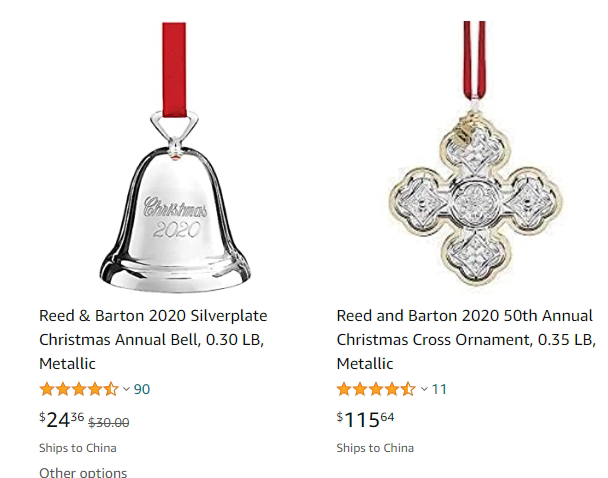Expand the rating chevron beside 11 reviews
The width and height of the screenshot is (608, 478).
coord(424,389)
